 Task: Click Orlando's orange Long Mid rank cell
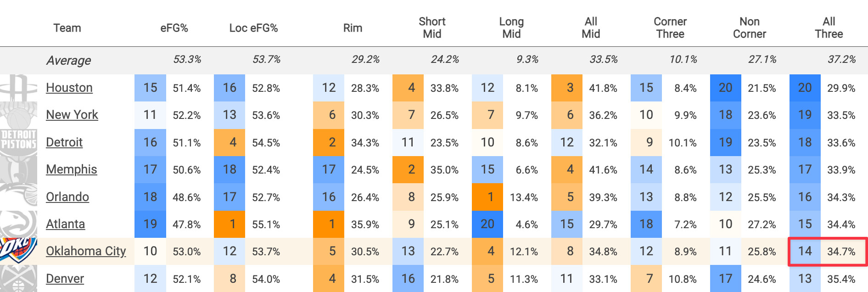pos(487,197)
